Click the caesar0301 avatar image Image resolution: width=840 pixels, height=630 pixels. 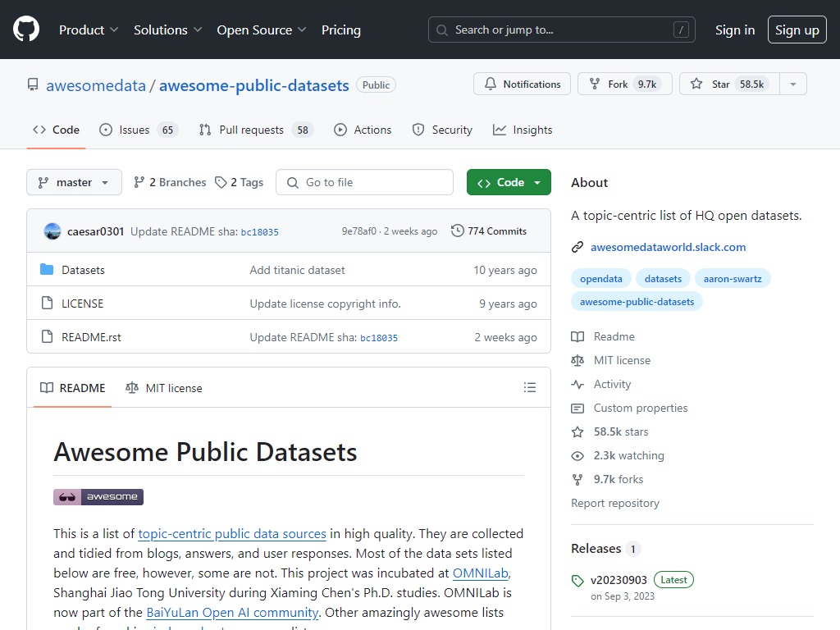(x=52, y=231)
